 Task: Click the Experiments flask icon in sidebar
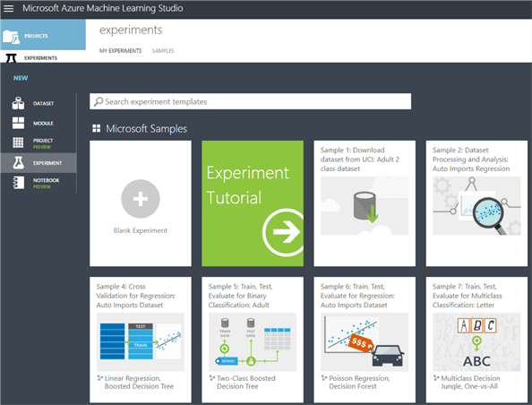(x=12, y=58)
